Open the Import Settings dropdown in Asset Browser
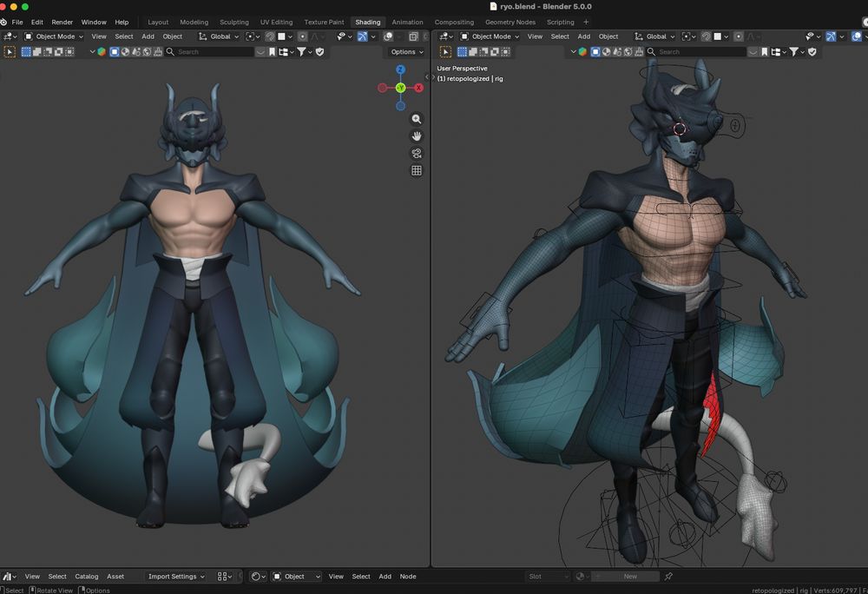The width and height of the screenshot is (868, 594). pyautogui.click(x=175, y=576)
